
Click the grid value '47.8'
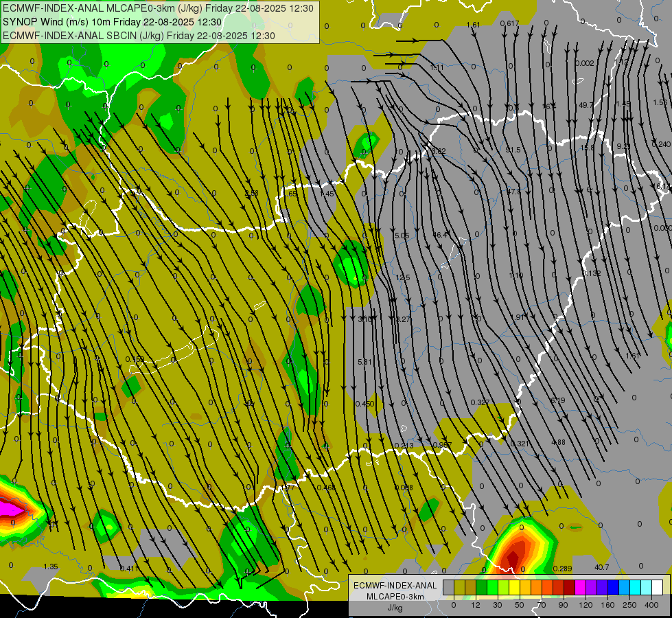(514, 192)
